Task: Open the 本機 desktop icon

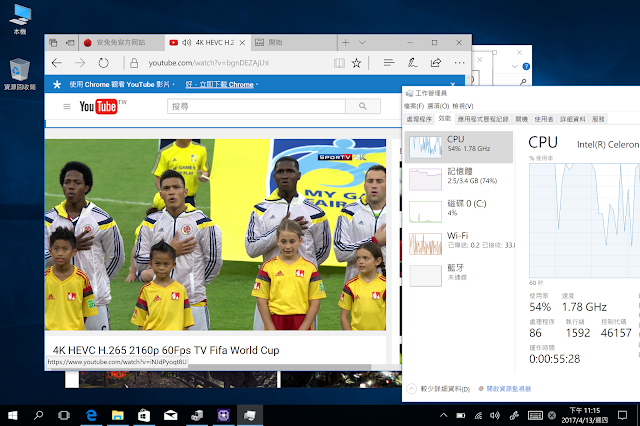Action: tap(20, 19)
